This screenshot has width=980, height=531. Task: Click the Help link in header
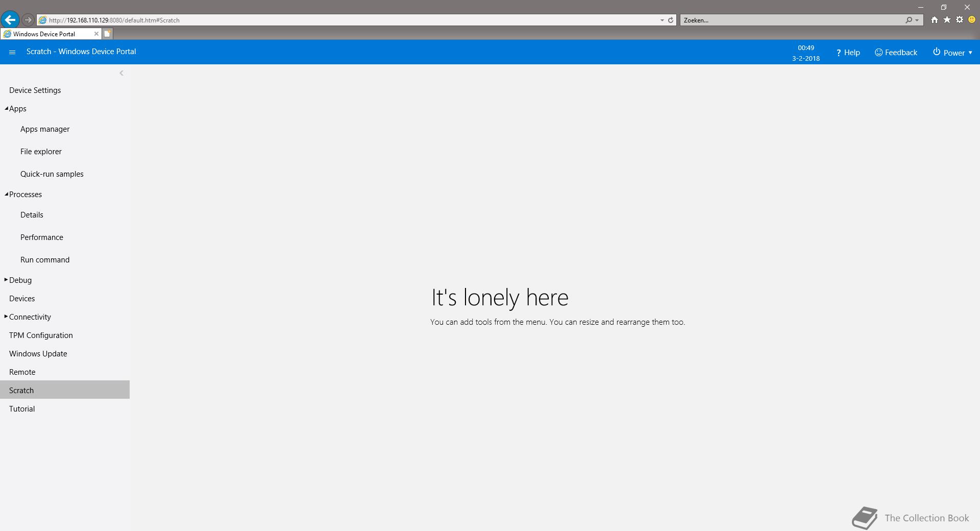pos(848,53)
